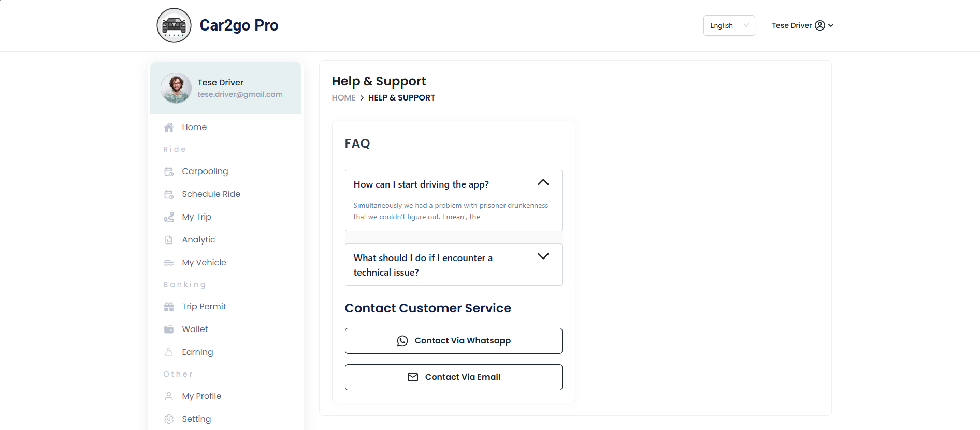Open Trip Permit gift icon
The height and width of the screenshot is (430, 980).
tap(169, 307)
